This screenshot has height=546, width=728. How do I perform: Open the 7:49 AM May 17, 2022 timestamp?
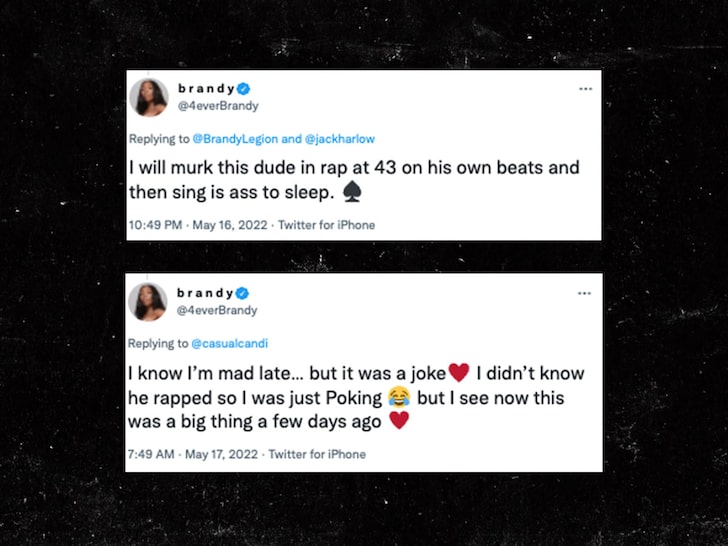pyautogui.click(x=193, y=454)
